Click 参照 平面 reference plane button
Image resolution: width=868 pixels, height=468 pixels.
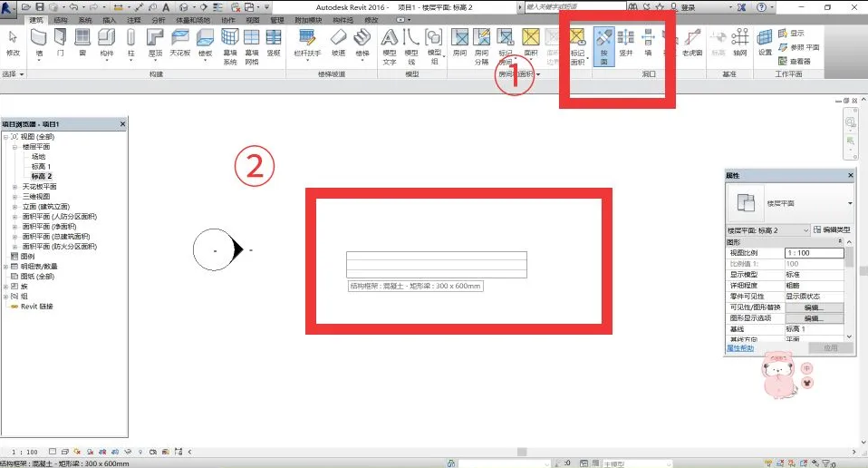coord(798,47)
